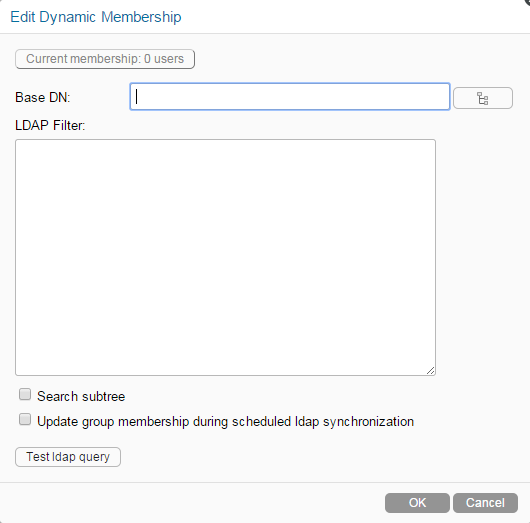530x523 pixels.
Task: Click the scheduled ldap synchronization label text
Action: tap(225, 422)
